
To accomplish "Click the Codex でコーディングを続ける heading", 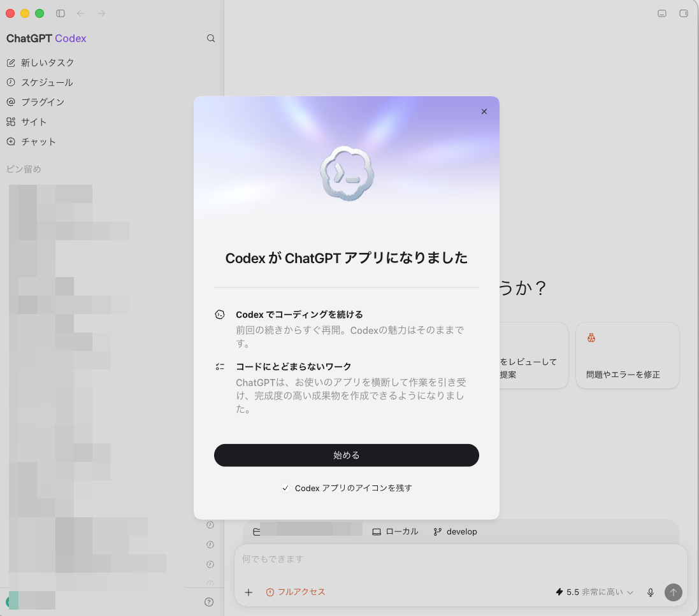I will (299, 315).
